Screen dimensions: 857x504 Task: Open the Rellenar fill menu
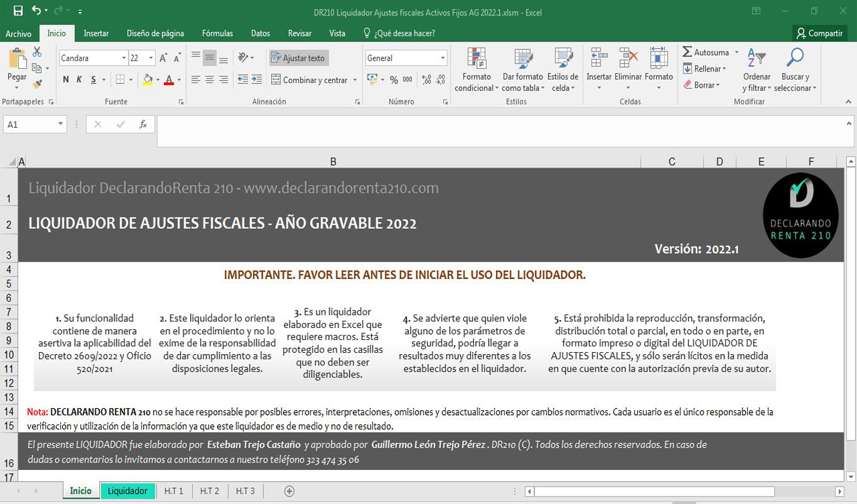[704, 69]
